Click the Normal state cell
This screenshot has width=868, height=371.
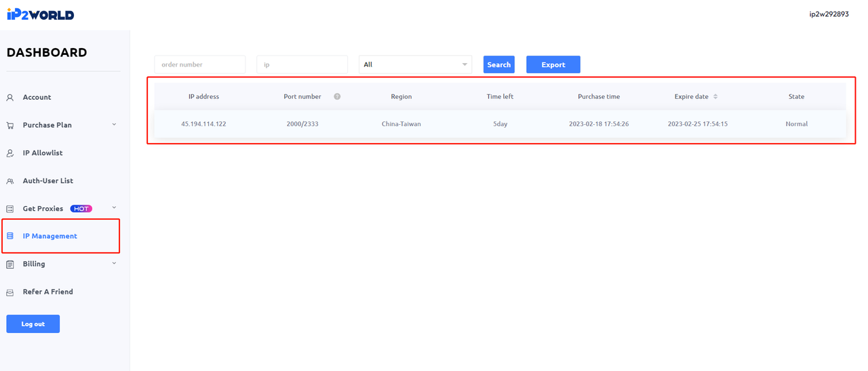[797, 124]
